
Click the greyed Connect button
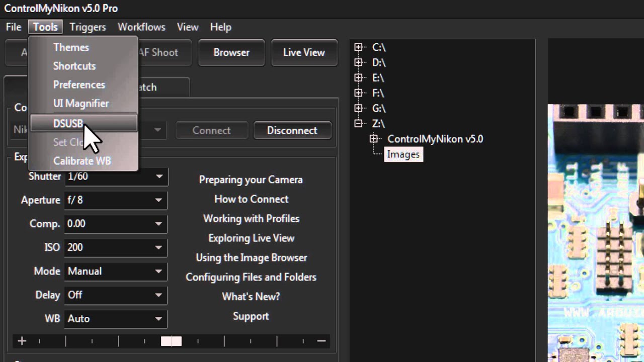point(211,130)
